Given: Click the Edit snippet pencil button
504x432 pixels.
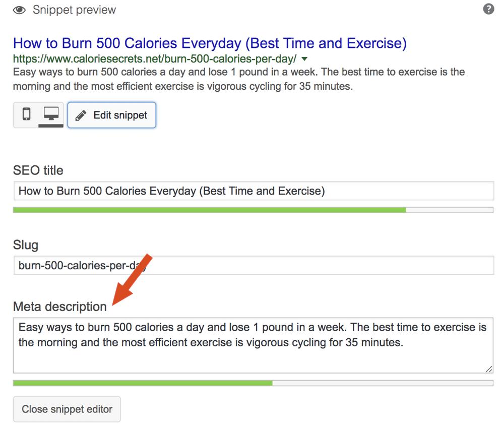Looking at the screenshot, I should pyautogui.click(x=112, y=115).
